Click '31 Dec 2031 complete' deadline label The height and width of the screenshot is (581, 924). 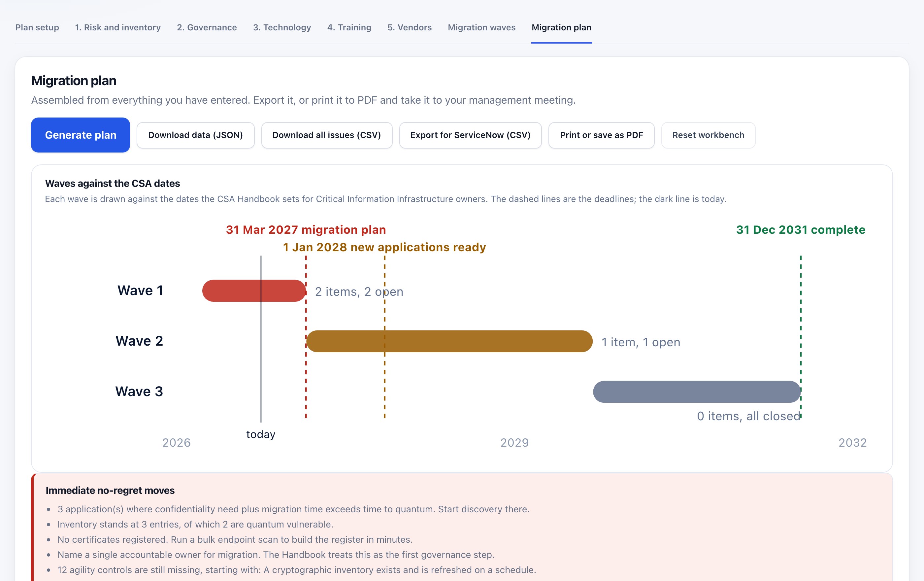click(801, 229)
